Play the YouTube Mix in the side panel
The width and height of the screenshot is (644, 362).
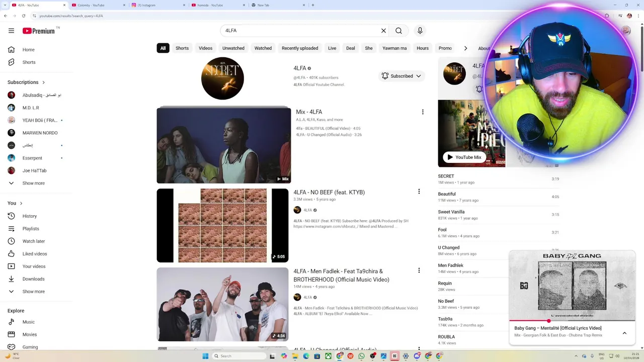pyautogui.click(x=464, y=157)
